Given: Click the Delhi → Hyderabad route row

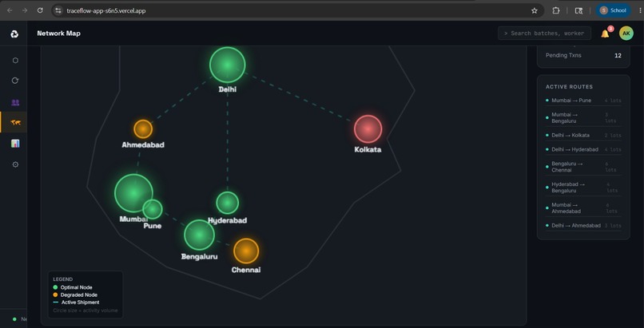Looking at the screenshot, I should pyautogui.click(x=583, y=150).
